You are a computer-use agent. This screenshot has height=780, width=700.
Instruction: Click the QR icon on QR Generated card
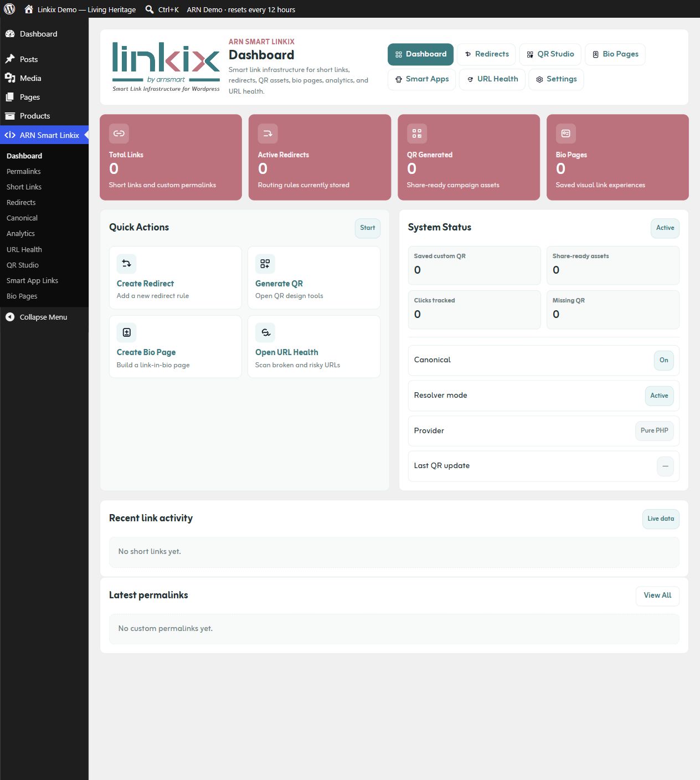[x=417, y=134]
